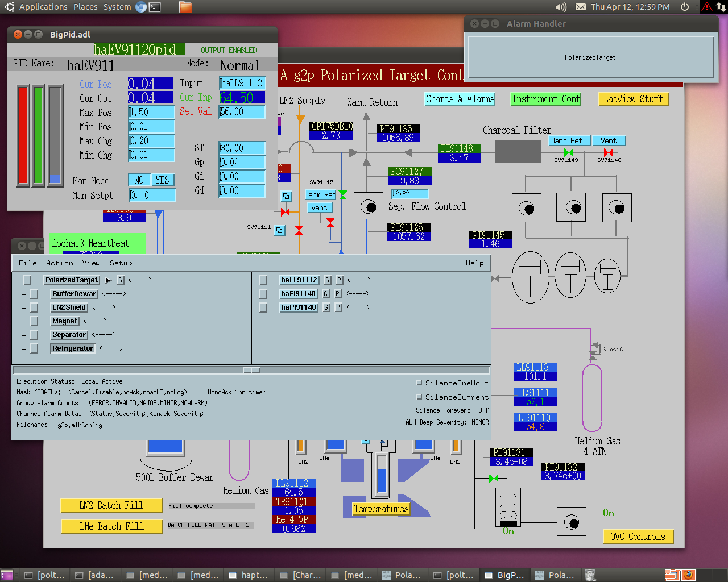Open the Places menu in the top panel

pyautogui.click(x=85, y=7)
